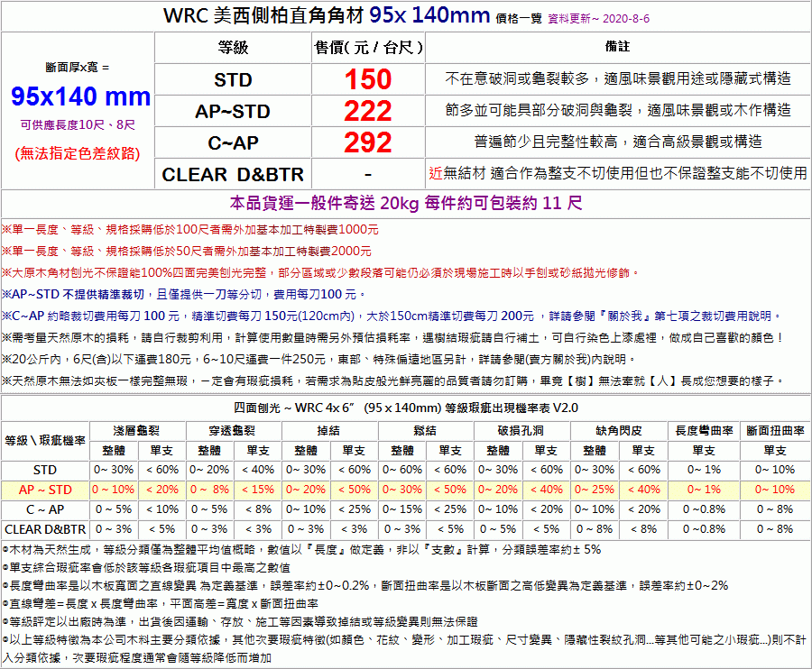Image resolution: width=812 pixels, height=669 pixels.
Task: Click the remark beginning '不在意破洞或龜裂較多'
Action: point(618,78)
